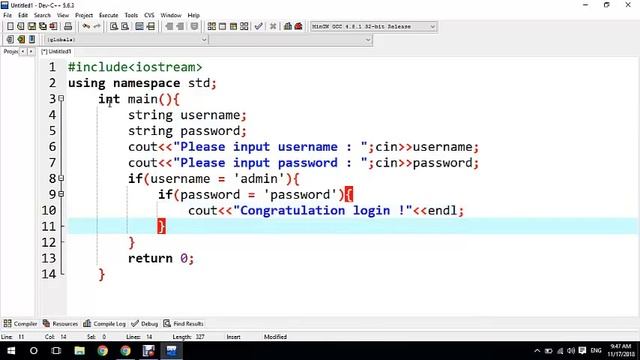Click the 'Congratulation login !' string on line 10
This screenshot has width=640, height=360.
(323, 211)
